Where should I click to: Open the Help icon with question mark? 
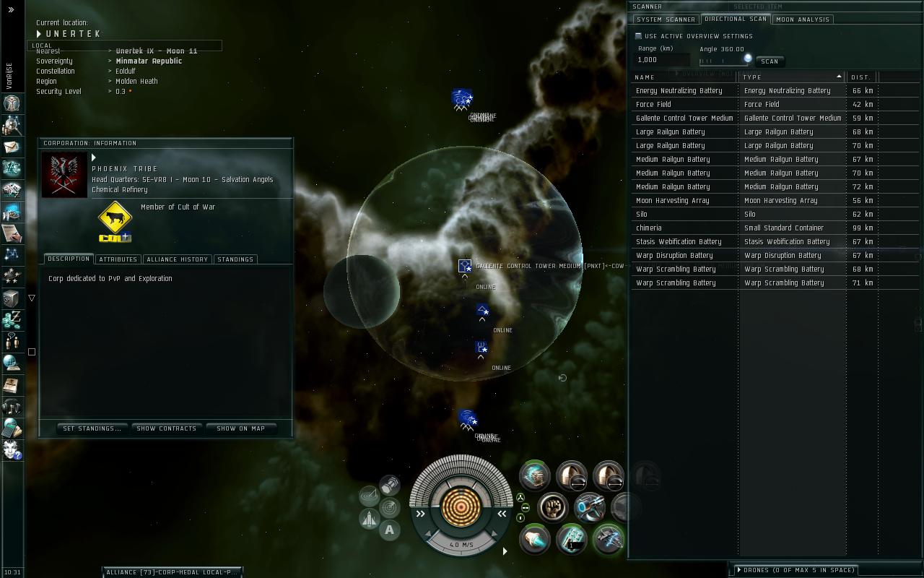(12, 449)
